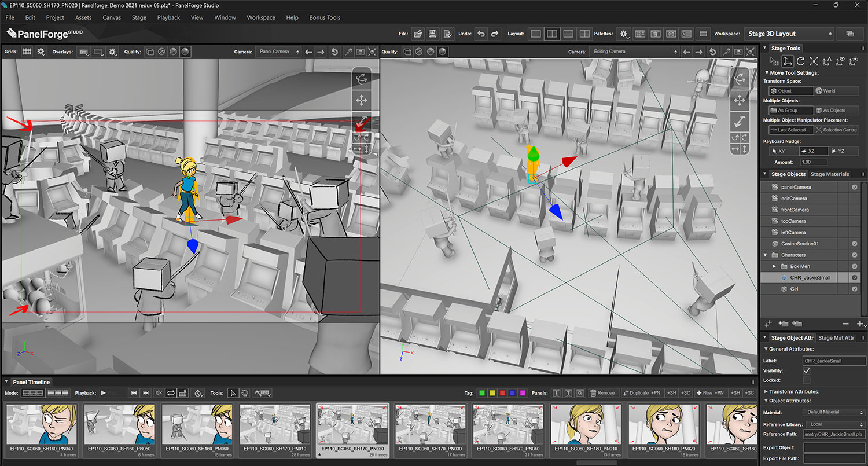
Task: Reset the Panel Camera view icon
Action: pos(334,52)
